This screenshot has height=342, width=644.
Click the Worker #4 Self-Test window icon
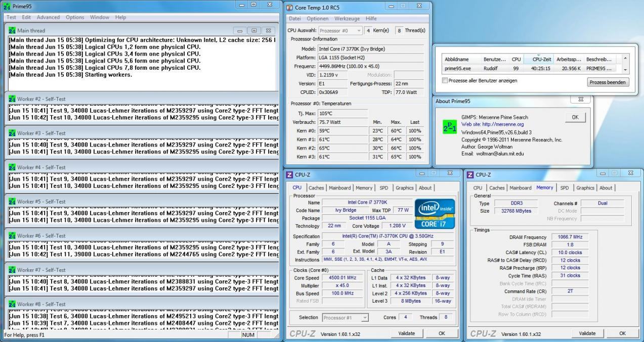click(13, 167)
